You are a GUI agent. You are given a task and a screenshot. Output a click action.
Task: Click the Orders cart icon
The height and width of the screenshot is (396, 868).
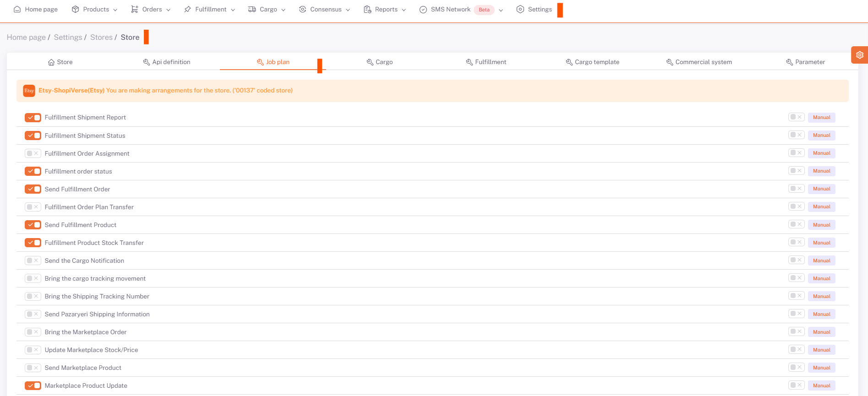pos(135,9)
